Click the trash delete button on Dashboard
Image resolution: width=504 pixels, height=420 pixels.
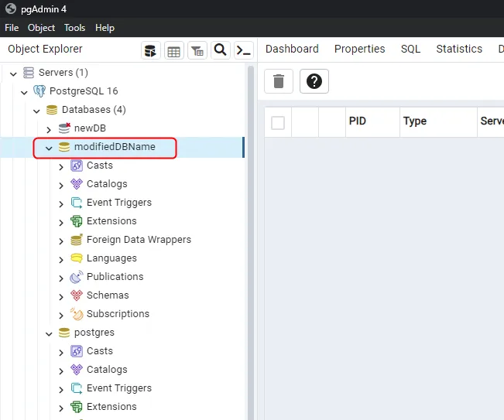point(279,81)
